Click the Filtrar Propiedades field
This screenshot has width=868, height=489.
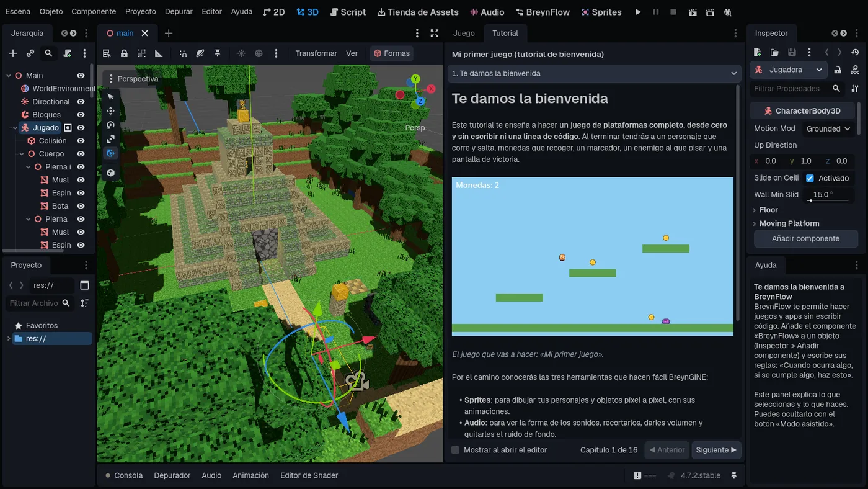point(796,89)
